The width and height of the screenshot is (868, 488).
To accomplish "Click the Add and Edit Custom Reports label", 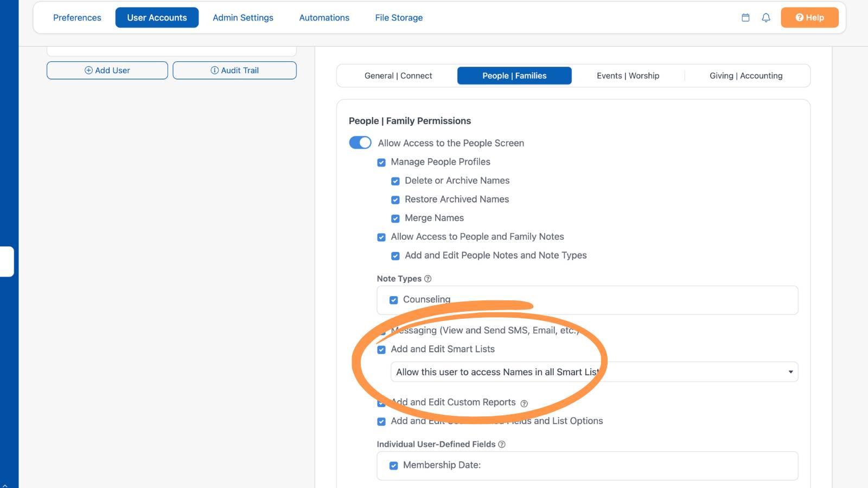I will [453, 402].
